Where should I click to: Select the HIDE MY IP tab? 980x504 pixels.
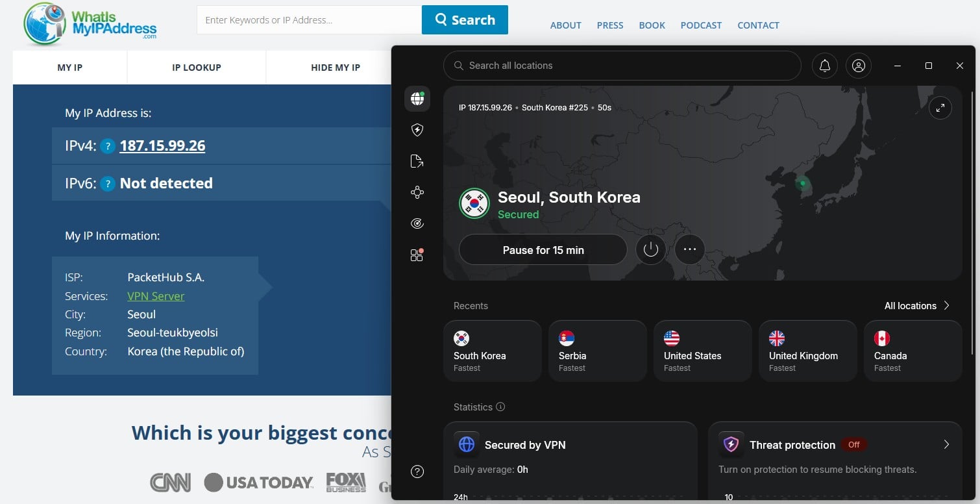[x=336, y=68]
